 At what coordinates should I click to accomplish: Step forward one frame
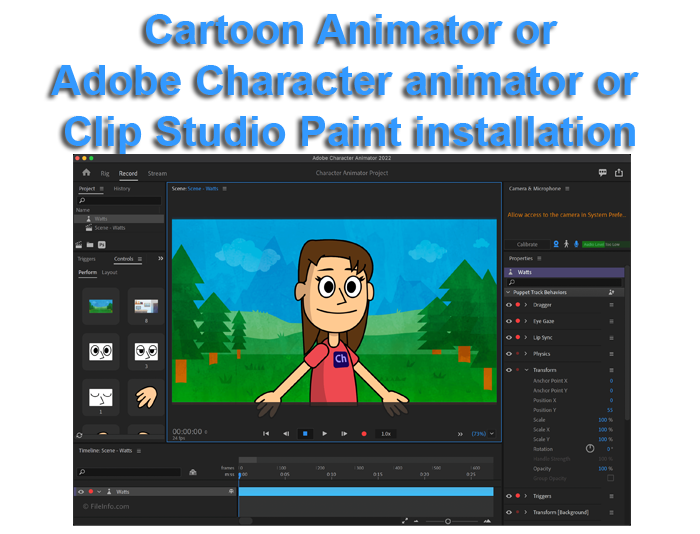coord(344,434)
